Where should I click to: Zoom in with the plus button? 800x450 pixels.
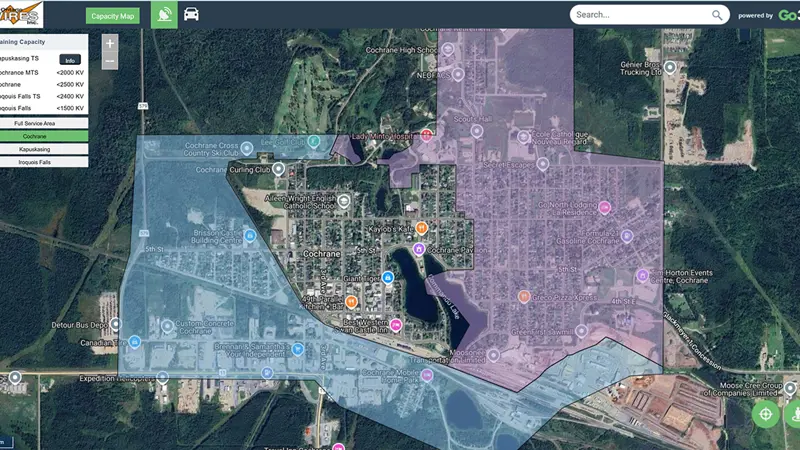click(x=110, y=43)
